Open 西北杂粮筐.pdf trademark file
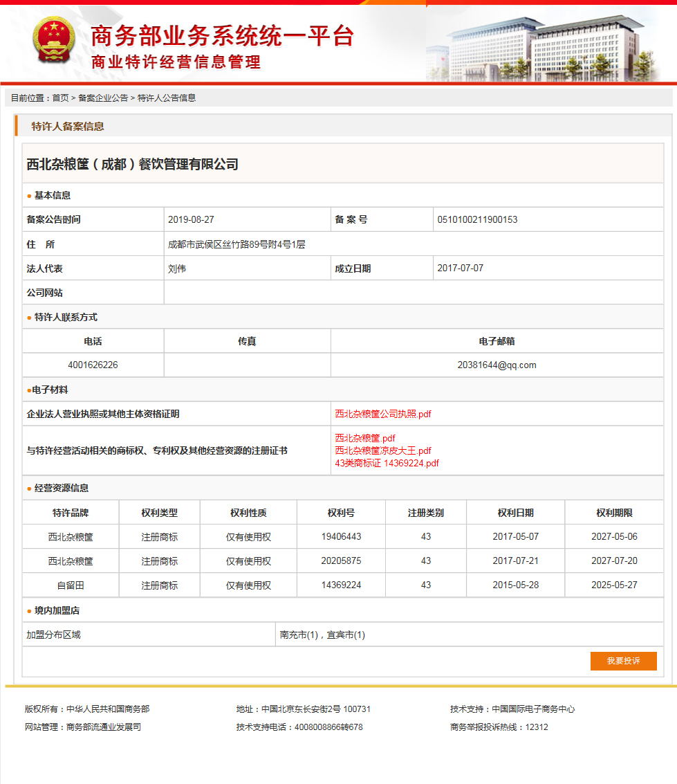 click(x=364, y=438)
